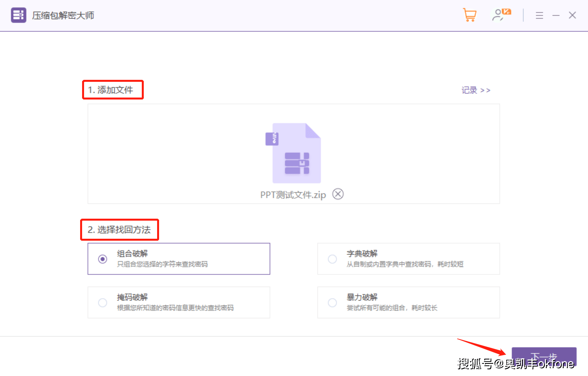Viewport: 588px width, 376px height.
Task: Click the 掩码破解 option title
Action: [132, 297]
